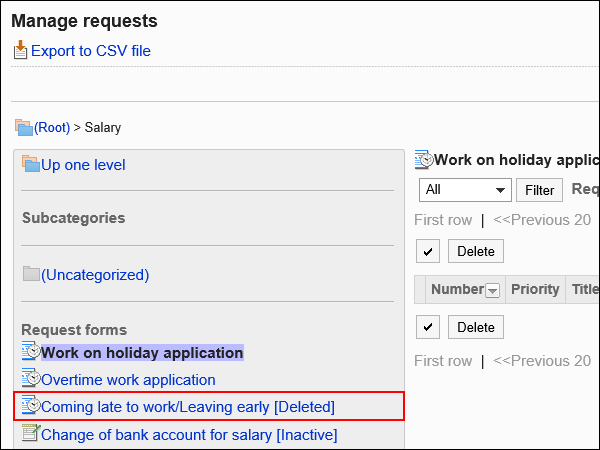The width and height of the screenshot is (600, 450).
Task: Click the Request forms heading
Action: [74, 330]
